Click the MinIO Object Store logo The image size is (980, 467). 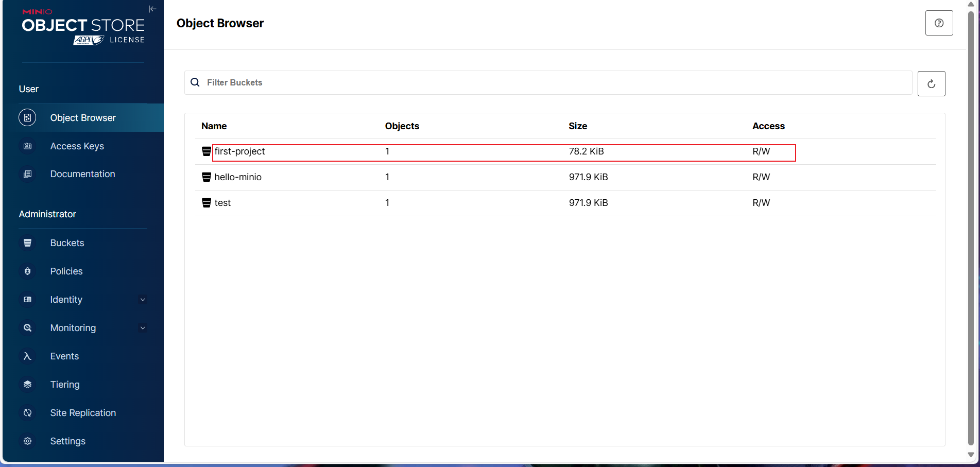pos(83,26)
